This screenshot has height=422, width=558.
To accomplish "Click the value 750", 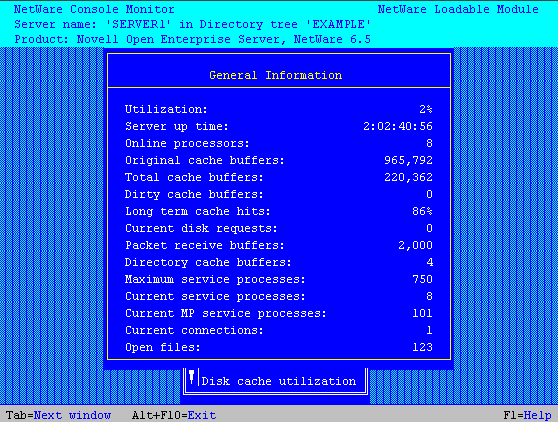I will (422, 279).
